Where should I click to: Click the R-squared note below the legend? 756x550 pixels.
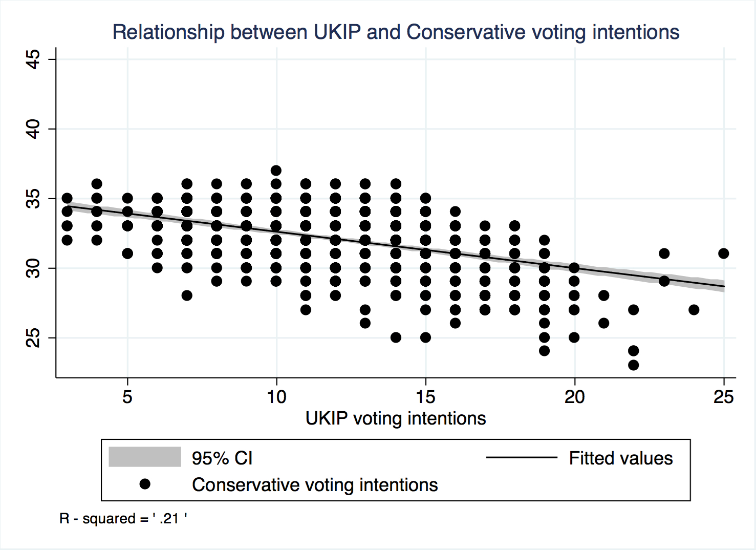pos(123,519)
